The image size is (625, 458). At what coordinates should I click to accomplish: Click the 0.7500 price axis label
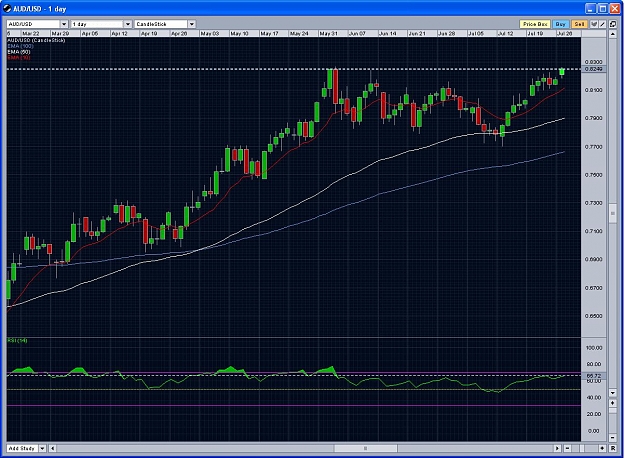click(x=594, y=175)
